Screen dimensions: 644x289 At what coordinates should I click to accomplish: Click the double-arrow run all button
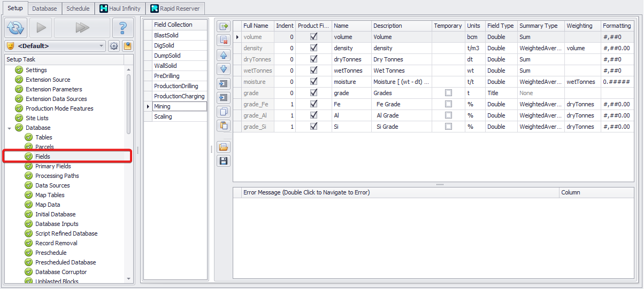pos(82,27)
